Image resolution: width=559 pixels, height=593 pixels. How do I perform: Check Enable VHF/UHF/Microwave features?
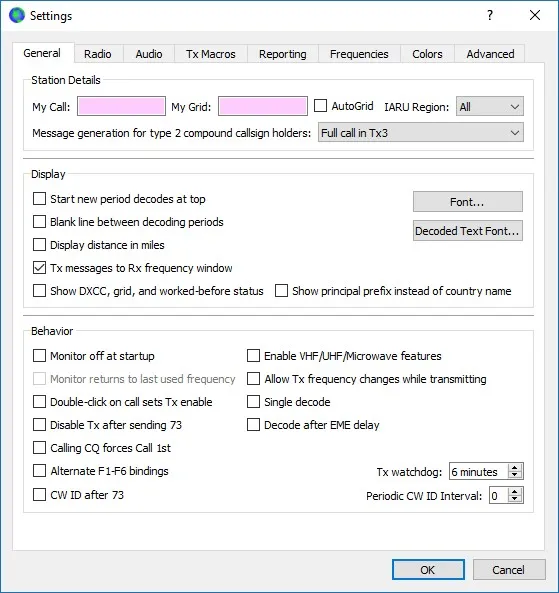click(253, 356)
